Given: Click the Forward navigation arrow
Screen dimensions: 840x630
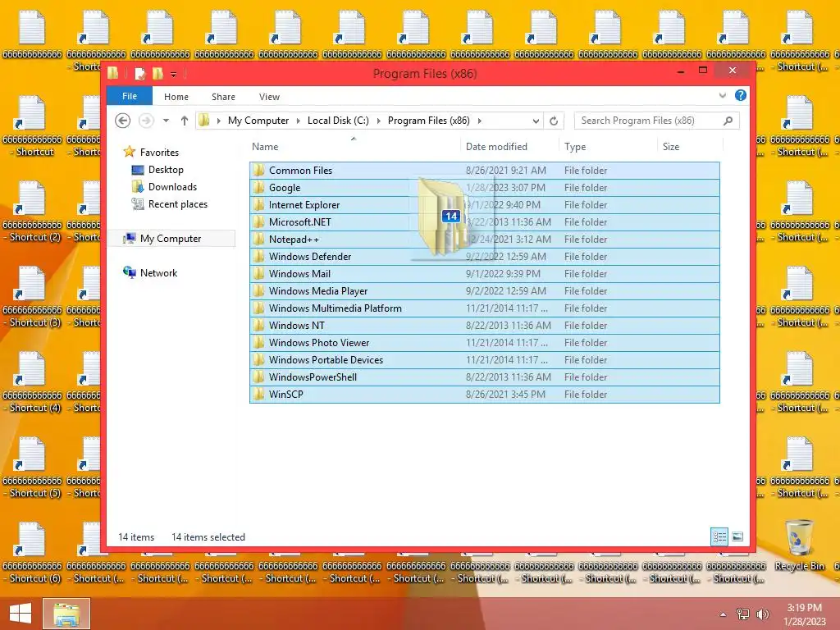Looking at the screenshot, I should pos(146,121).
